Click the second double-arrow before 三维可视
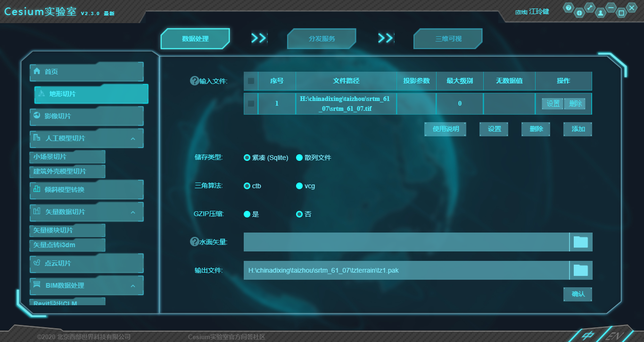The height and width of the screenshot is (342, 644). point(386,38)
